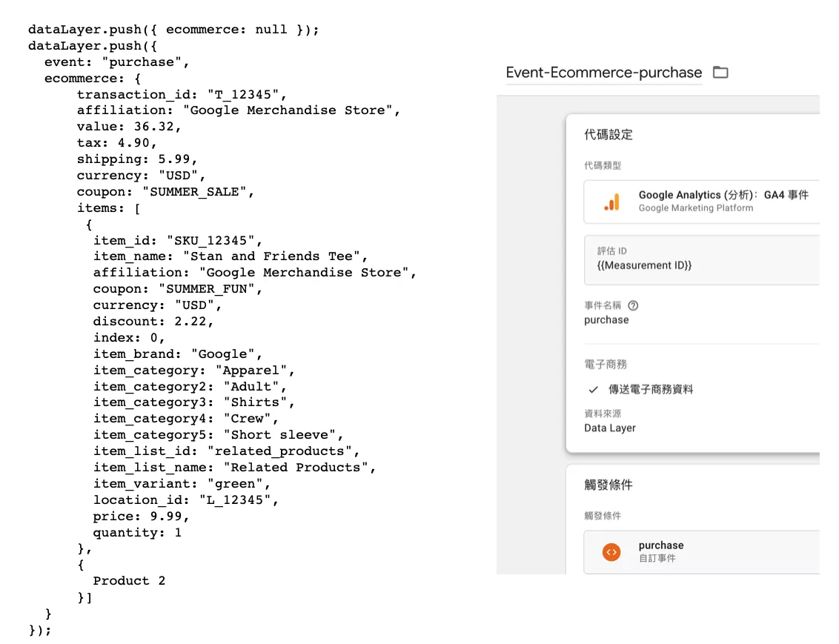Screen dimensions: 839x644
Task: Click transaction_id: "T_12345" line
Action: (182, 95)
